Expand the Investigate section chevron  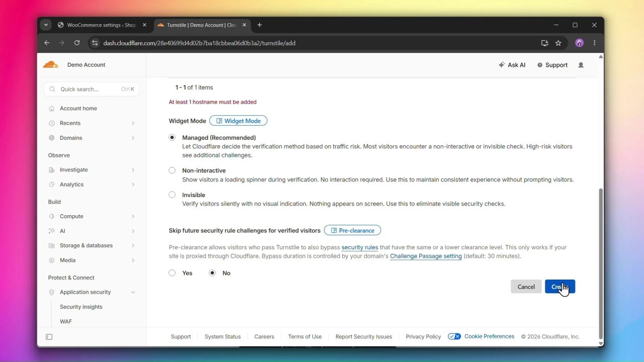click(133, 170)
